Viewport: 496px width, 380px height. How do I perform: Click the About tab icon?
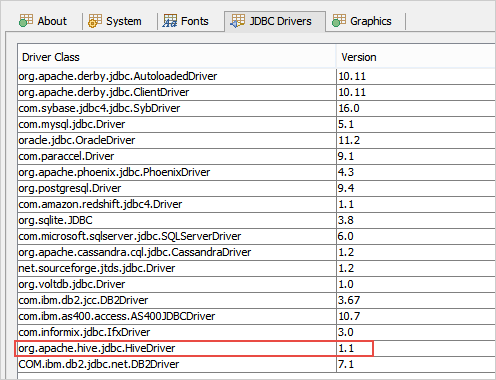pyautogui.click(x=26, y=21)
